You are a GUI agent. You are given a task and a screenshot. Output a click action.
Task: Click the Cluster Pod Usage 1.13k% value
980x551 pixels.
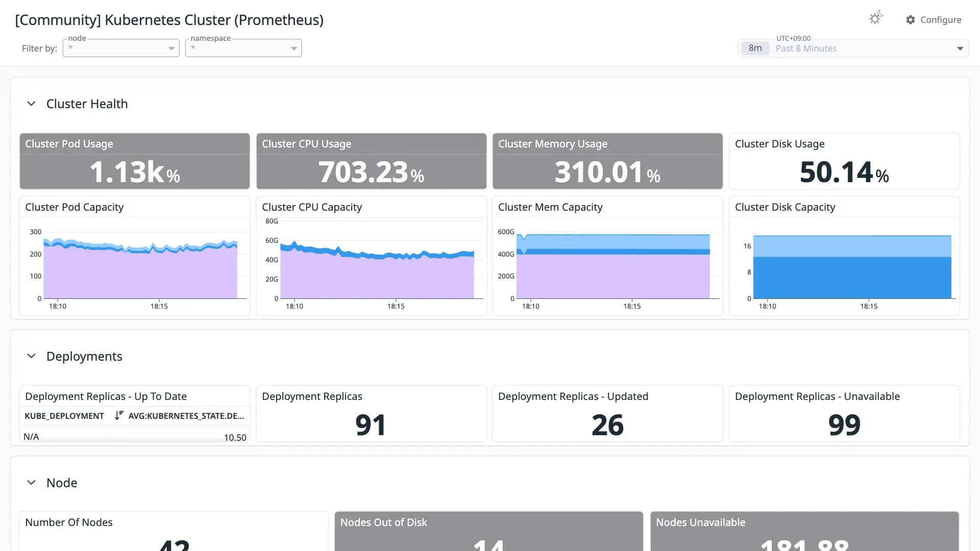coord(135,172)
